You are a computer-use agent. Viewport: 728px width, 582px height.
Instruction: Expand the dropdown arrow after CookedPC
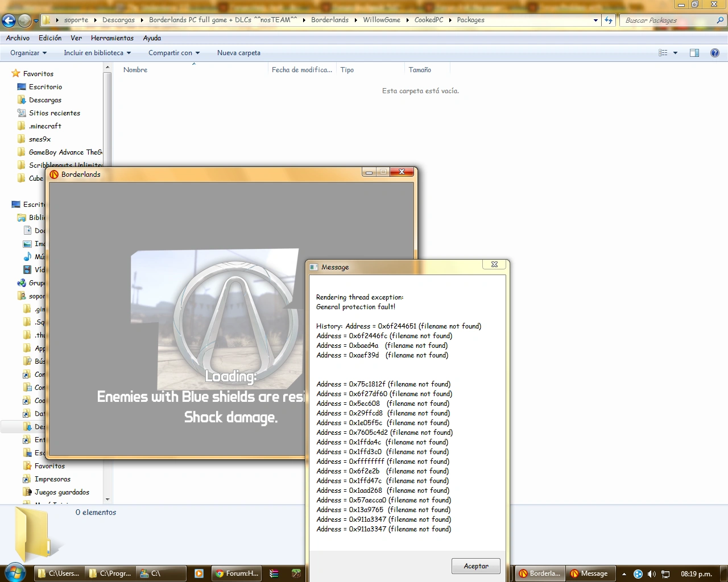[x=450, y=20]
